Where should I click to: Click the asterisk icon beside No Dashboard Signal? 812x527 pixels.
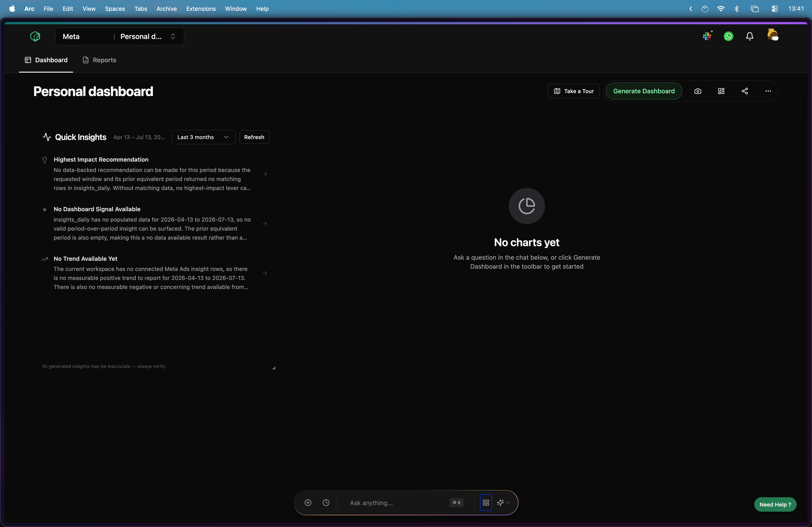(45, 210)
